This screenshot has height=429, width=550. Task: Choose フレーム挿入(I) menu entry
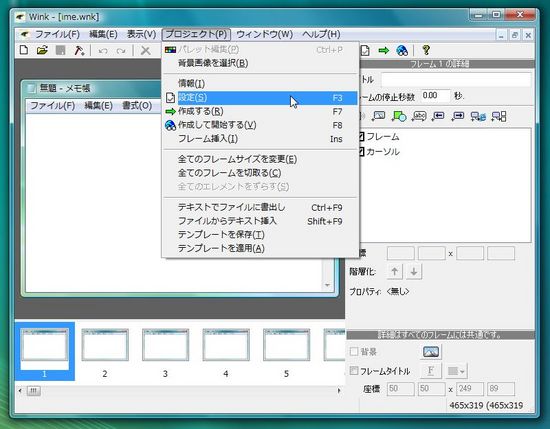(x=260, y=139)
